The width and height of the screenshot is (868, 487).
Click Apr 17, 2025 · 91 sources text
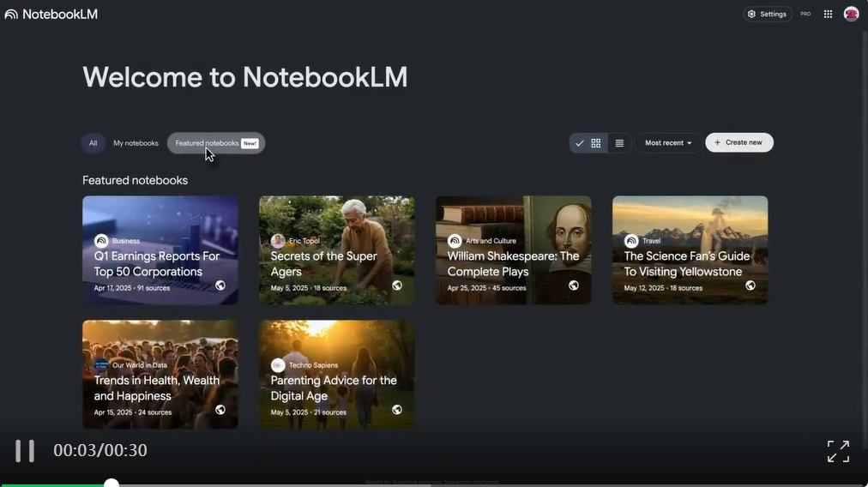point(132,288)
